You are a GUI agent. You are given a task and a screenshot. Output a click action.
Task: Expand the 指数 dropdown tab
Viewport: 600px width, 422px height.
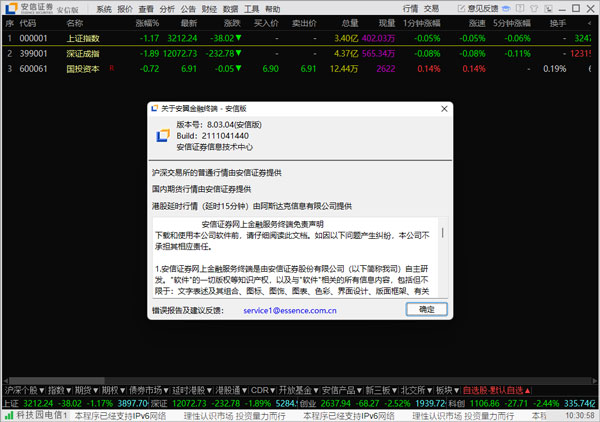60,390
